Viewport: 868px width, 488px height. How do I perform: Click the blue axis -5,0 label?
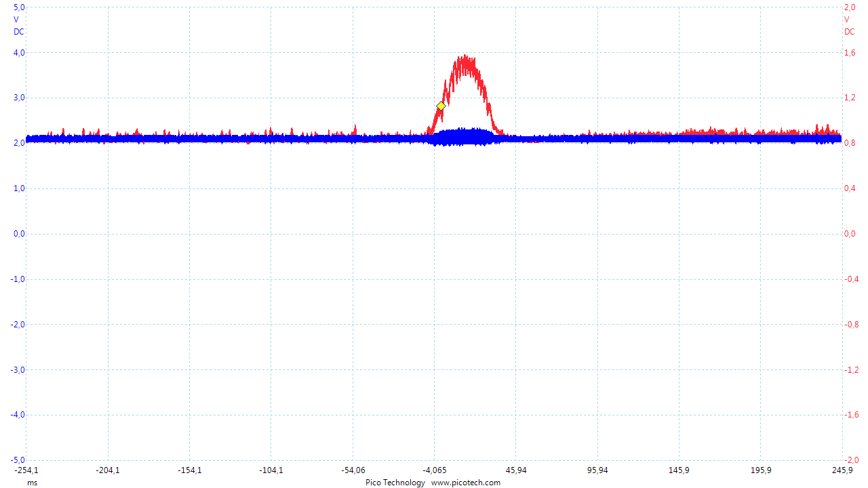click(x=18, y=460)
